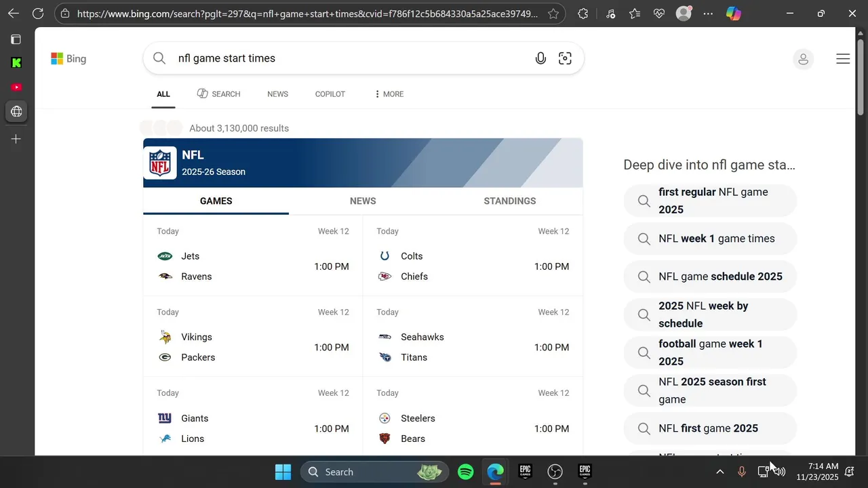Open the Seahawks vs Titans game
This screenshot has width=868, height=488.
[473, 337]
